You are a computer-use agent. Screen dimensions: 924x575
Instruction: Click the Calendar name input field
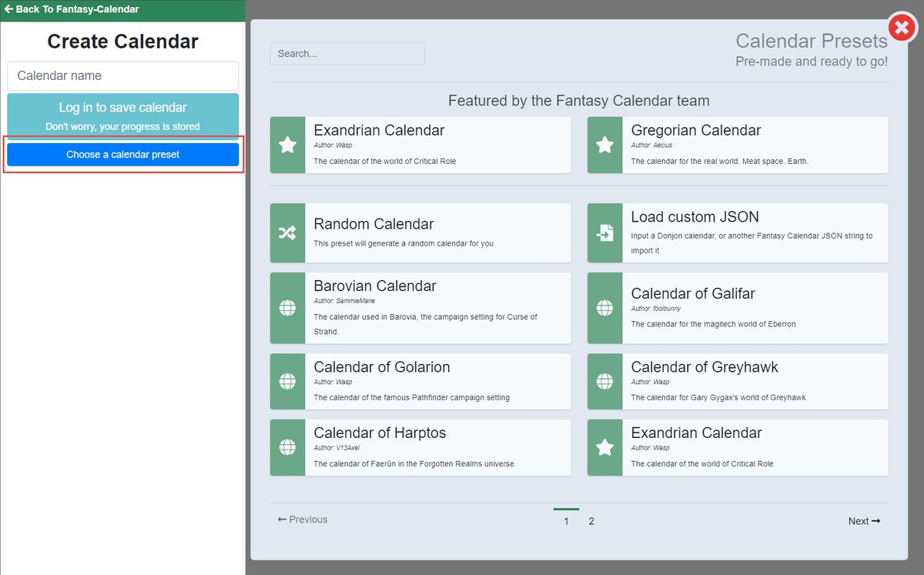tap(123, 75)
